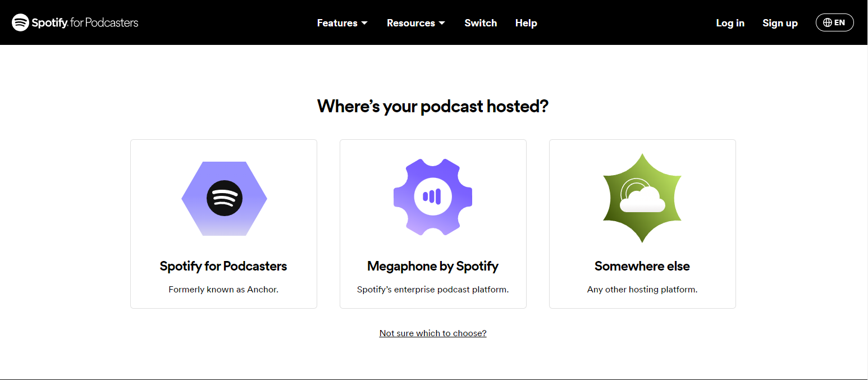868x380 pixels.
Task: Click 'Any other hosting platform.' text
Action: click(642, 290)
